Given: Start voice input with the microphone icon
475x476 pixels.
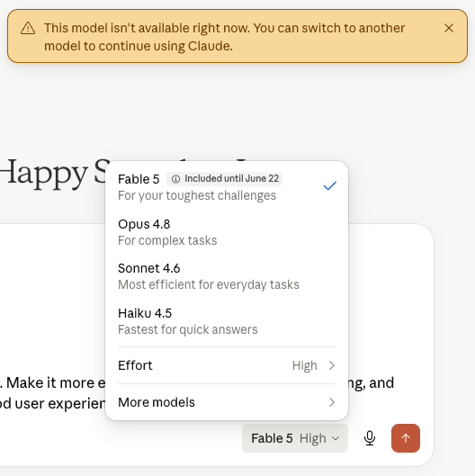Looking at the screenshot, I should pyautogui.click(x=370, y=438).
